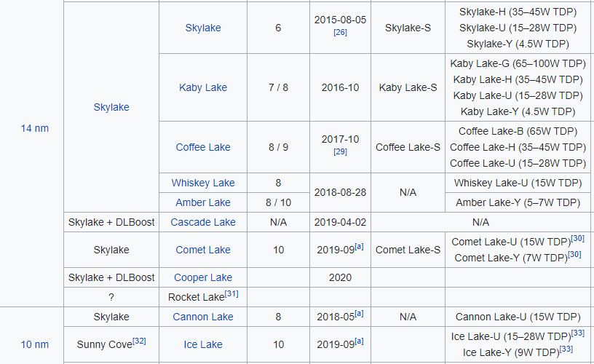Screen dimensions: 594x364
Task: Click the Rocket Lake cell text
Action: (197, 297)
